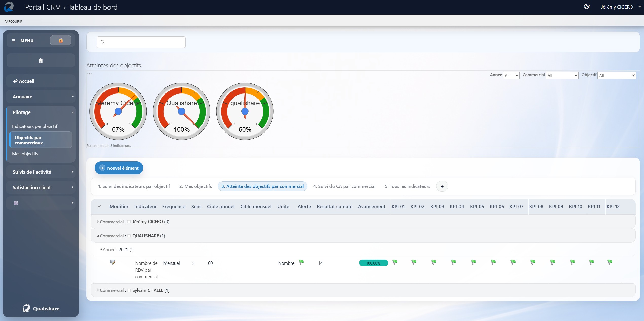Expand the Sylvain CHALLE commercial group

[98, 290]
